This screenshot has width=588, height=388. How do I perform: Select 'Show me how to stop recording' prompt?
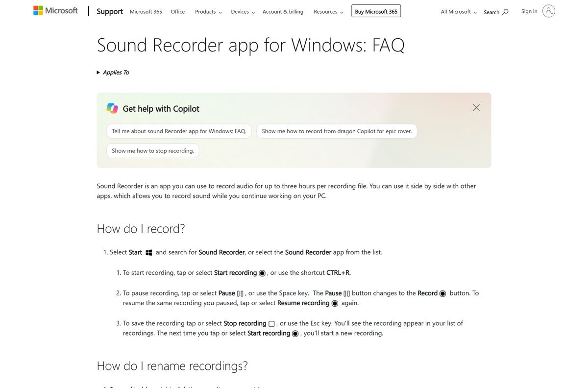[x=153, y=151]
